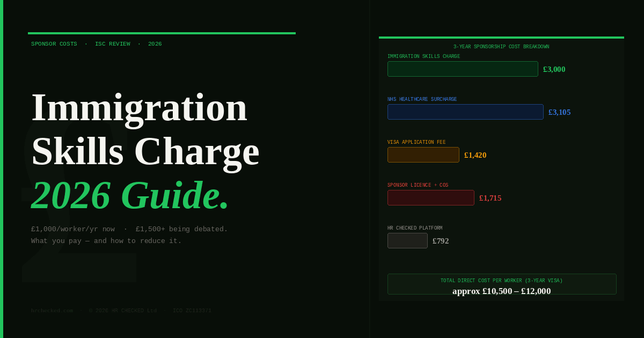Select the £1,420 visa fee figure
This screenshot has height=338, width=644.
(475, 155)
